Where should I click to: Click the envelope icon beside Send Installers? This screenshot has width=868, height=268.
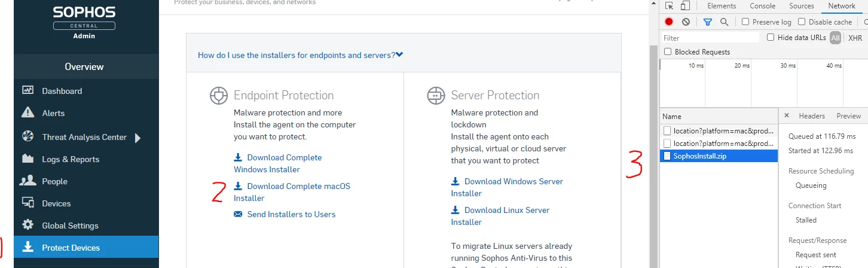[238, 214]
